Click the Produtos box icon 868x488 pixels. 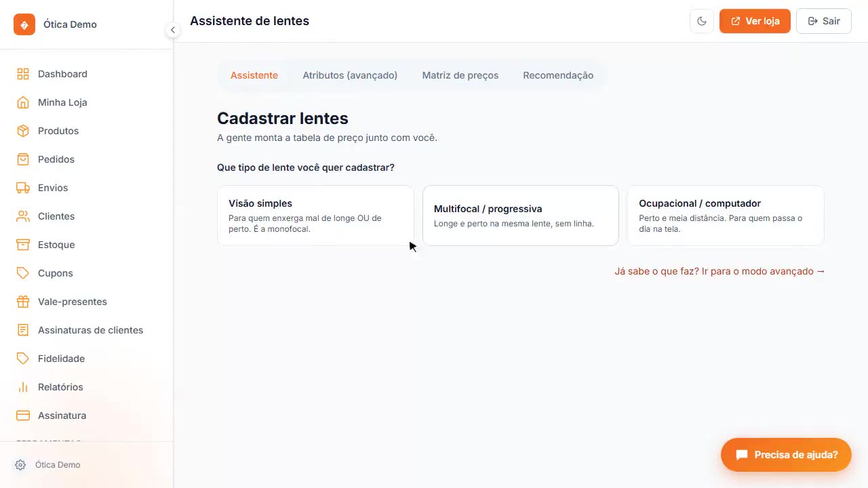23,131
